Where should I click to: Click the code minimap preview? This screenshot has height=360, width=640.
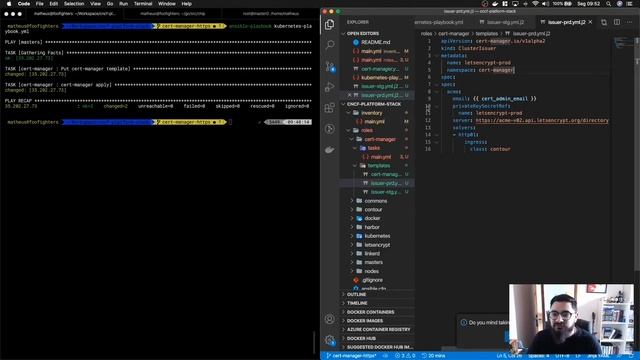pos(623,42)
